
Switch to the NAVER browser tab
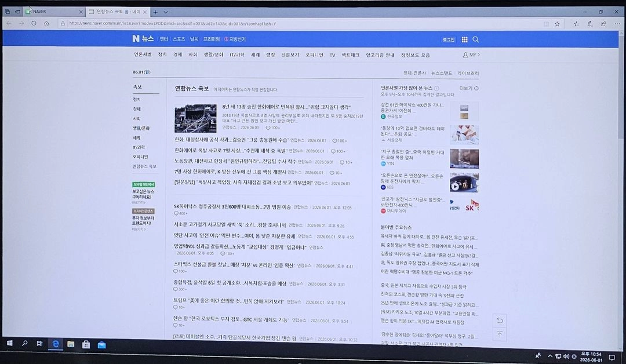(54, 12)
